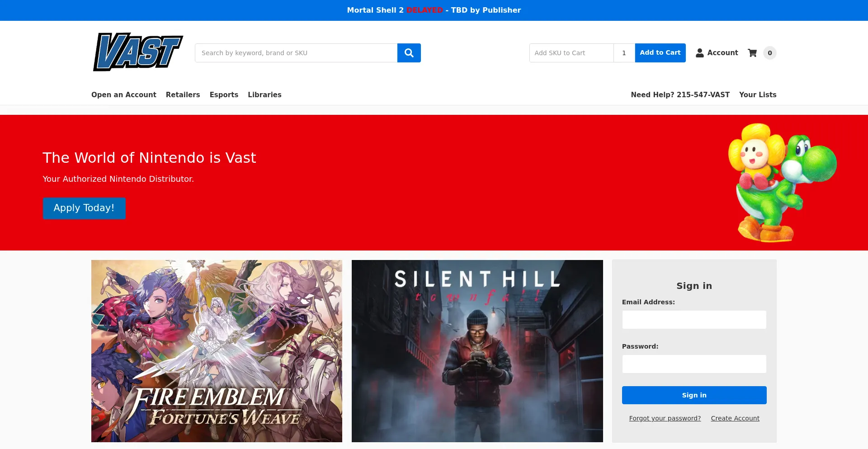
Task: Click the cart item count badge
Action: pos(770,53)
